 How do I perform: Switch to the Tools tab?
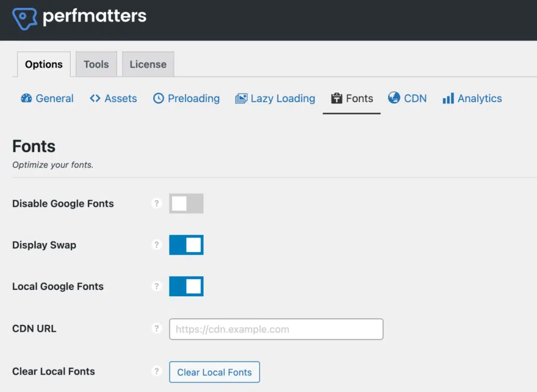pos(96,64)
